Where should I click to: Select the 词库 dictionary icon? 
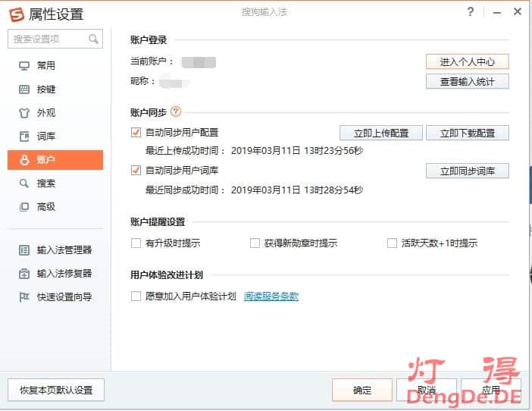coord(24,136)
